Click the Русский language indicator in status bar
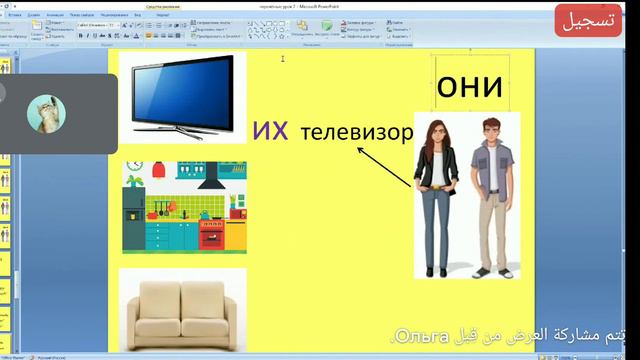 51,358
